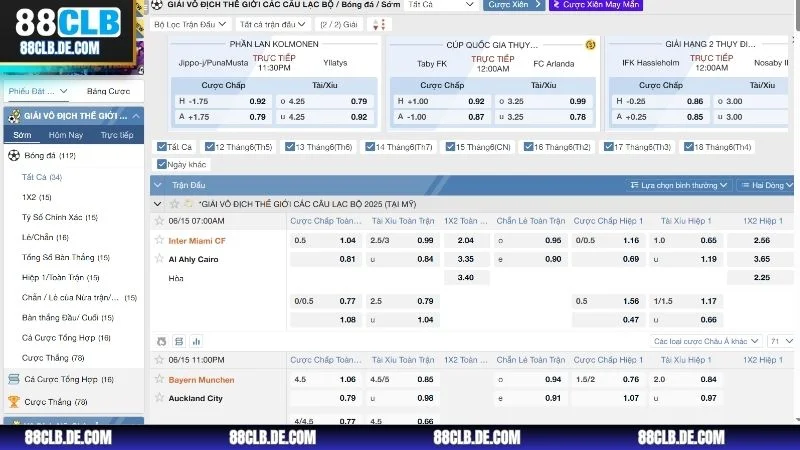
Task: Switch to the Trực tiếp tab
Action: click(117, 135)
